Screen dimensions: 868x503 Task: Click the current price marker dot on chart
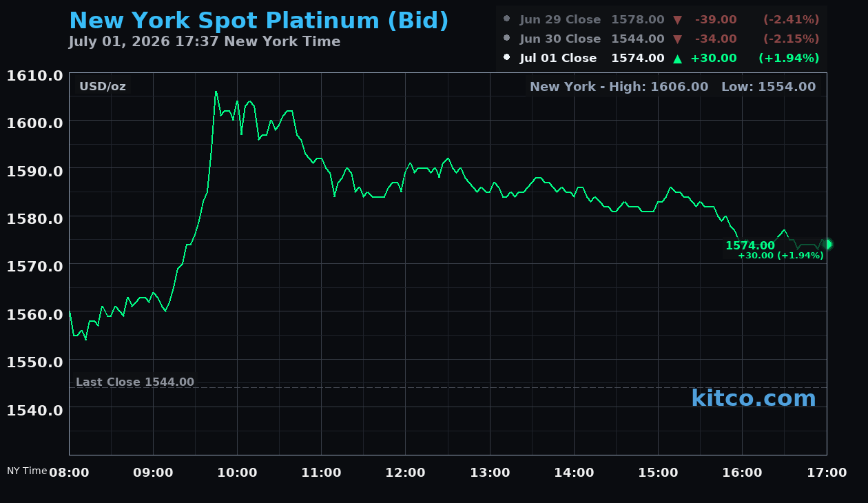(827, 244)
